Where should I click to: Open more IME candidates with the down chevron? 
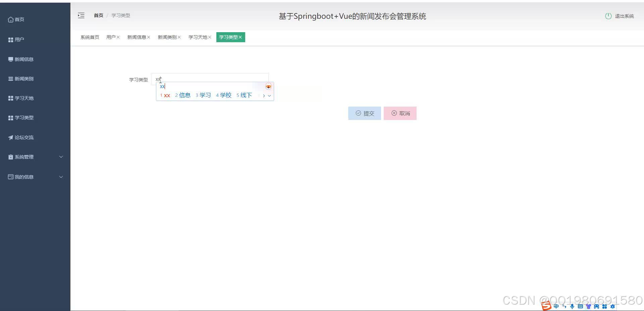click(x=270, y=96)
